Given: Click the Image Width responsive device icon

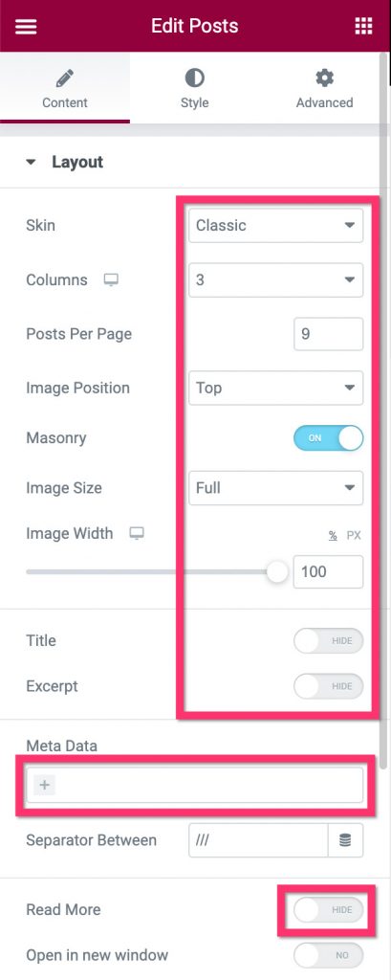Looking at the screenshot, I should pyautogui.click(x=137, y=533).
